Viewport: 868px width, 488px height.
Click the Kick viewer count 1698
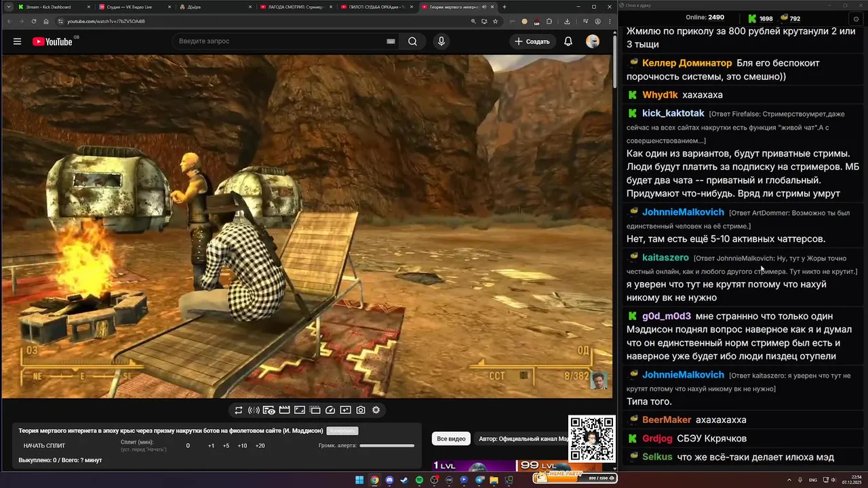click(x=761, y=18)
